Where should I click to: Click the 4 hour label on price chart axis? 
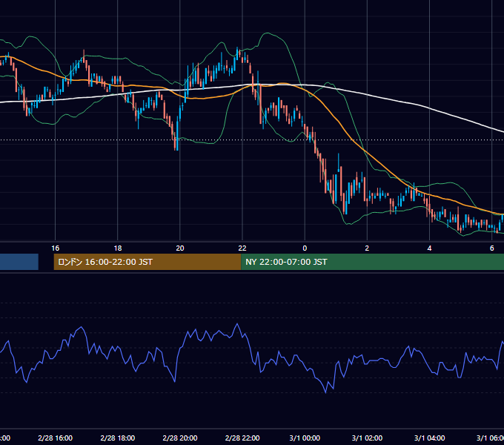tap(429, 248)
